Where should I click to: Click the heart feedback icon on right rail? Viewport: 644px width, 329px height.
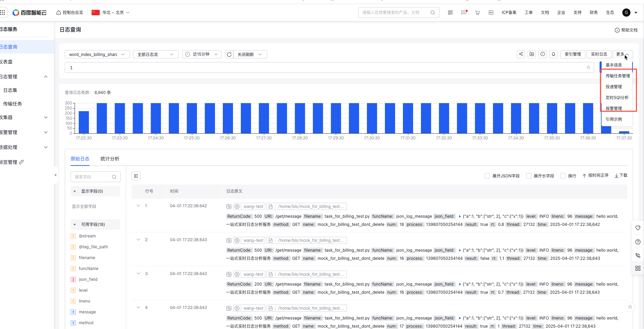[638, 228]
